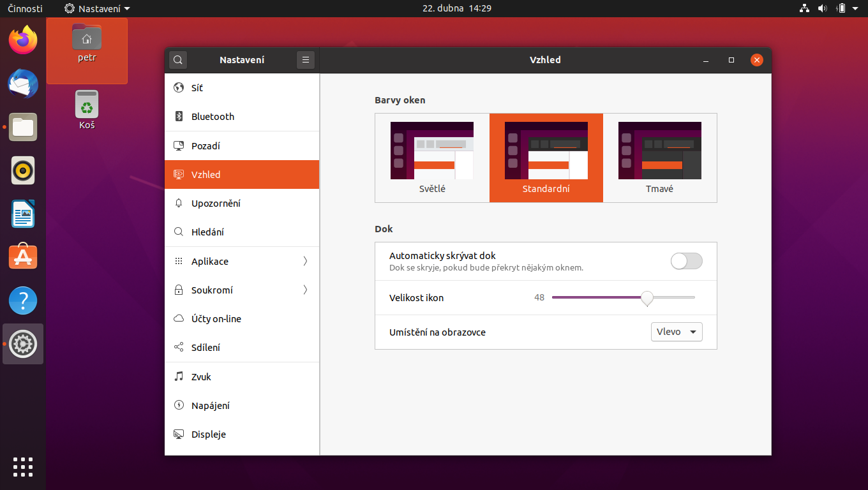The height and width of the screenshot is (490, 868).
Task: Open the Koš trash icon on desktop
Action: point(87,110)
